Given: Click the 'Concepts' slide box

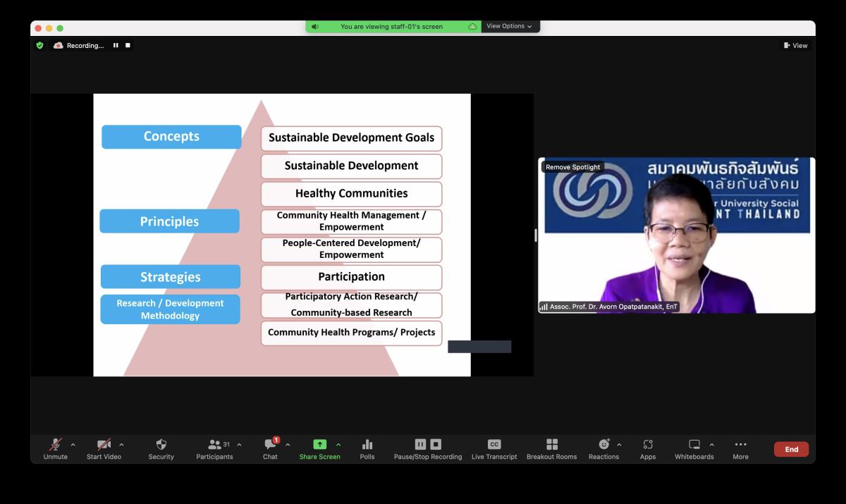Looking at the screenshot, I should click(171, 137).
